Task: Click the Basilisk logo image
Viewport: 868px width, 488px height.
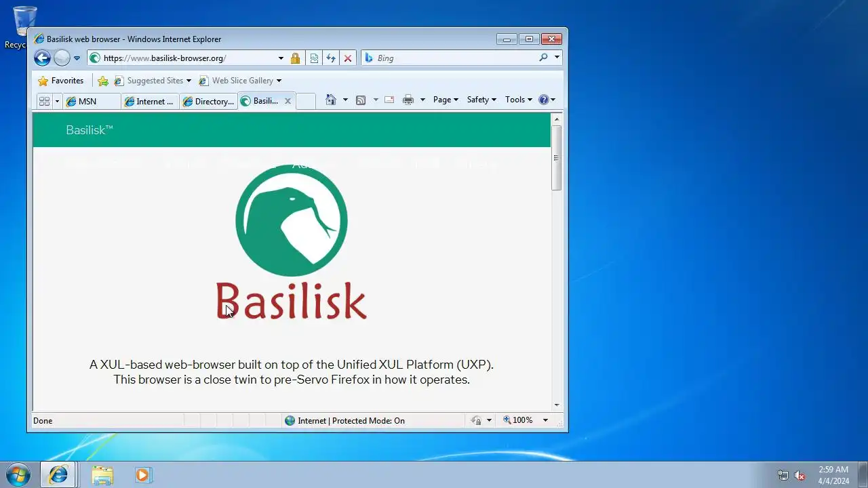Action: [292, 242]
